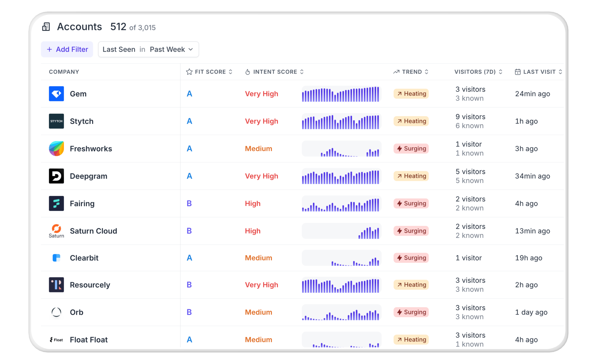Screen dimensions: 597x364
Task: Click the Surging badge in Fairing row
Action: (x=411, y=203)
